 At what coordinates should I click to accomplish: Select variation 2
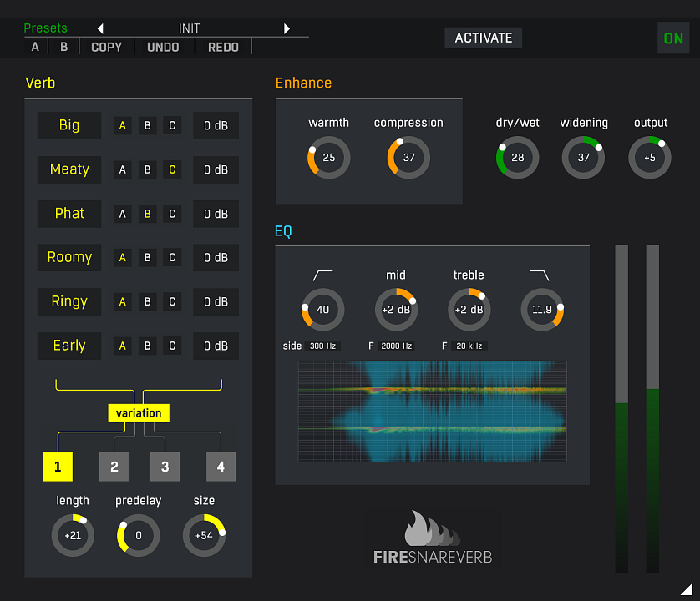click(114, 467)
